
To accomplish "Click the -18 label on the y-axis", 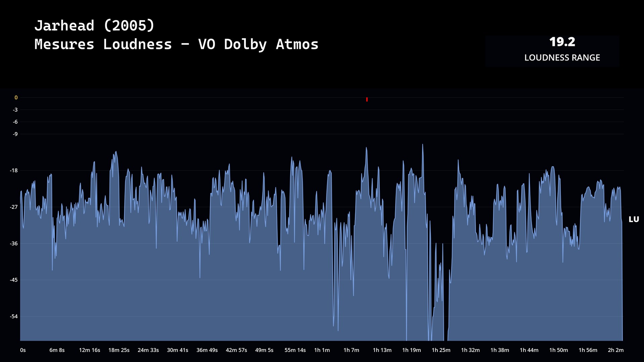I will click(14, 171).
